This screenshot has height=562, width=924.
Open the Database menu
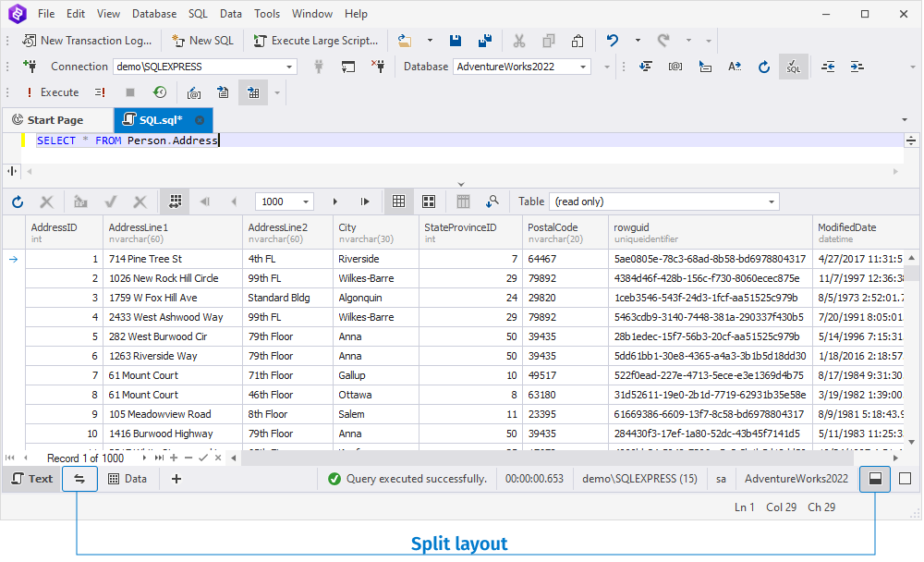(154, 14)
